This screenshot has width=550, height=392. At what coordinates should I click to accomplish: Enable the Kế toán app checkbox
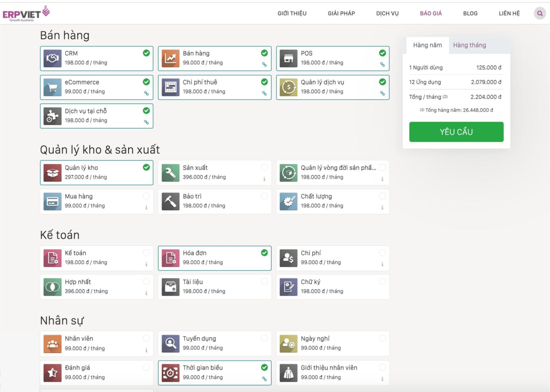click(146, 253)
